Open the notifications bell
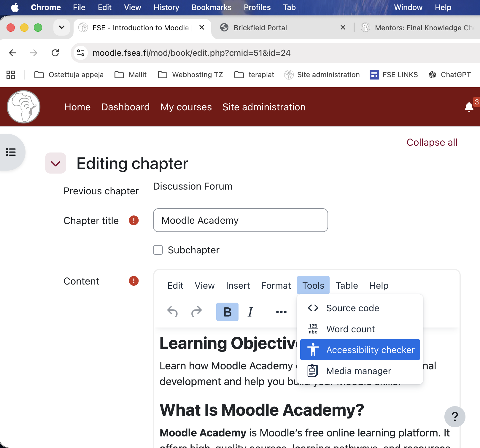The height and width of the screenshot is (448, 480). click(x=469, y=107)
